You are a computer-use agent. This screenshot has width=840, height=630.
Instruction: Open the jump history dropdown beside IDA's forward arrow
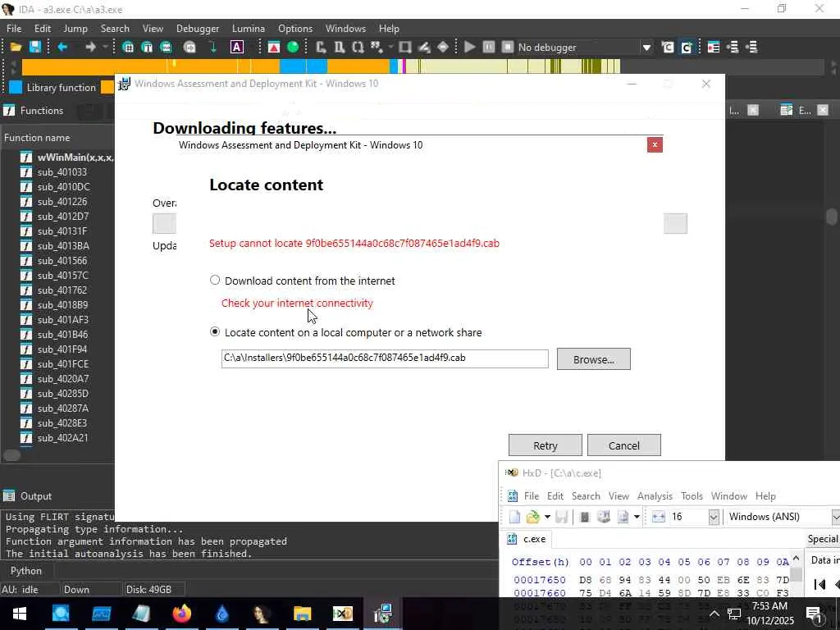[105, 47]
